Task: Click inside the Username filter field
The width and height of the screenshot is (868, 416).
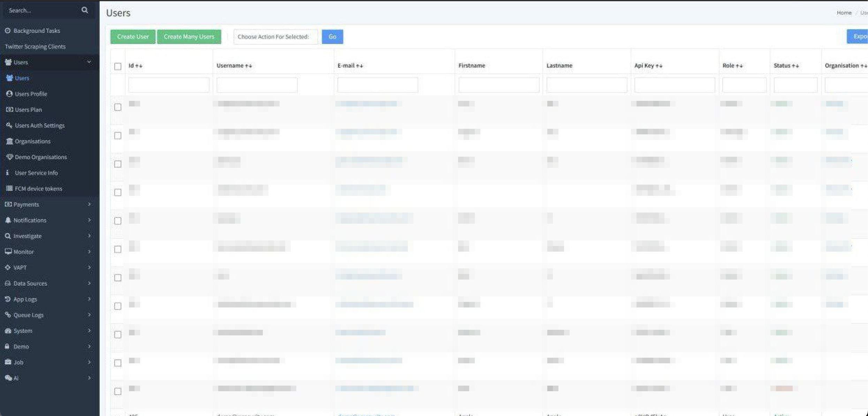Action: pos(257,84)
